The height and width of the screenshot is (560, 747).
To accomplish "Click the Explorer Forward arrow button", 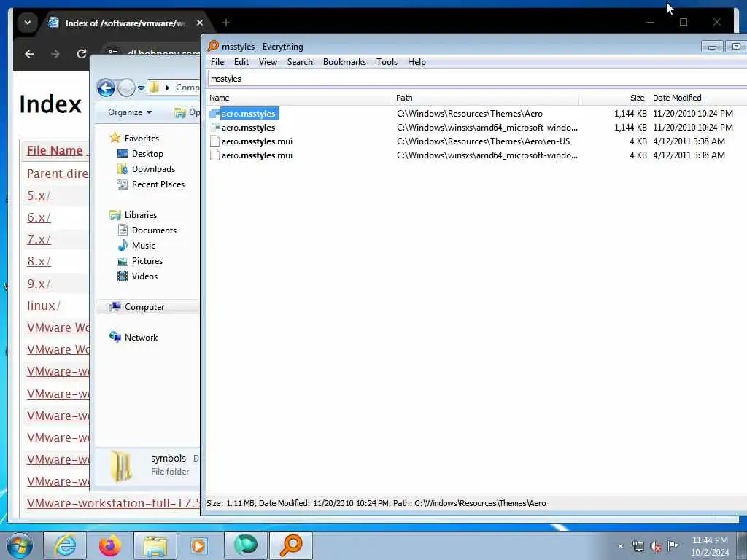I will click(x=126, y=87).
